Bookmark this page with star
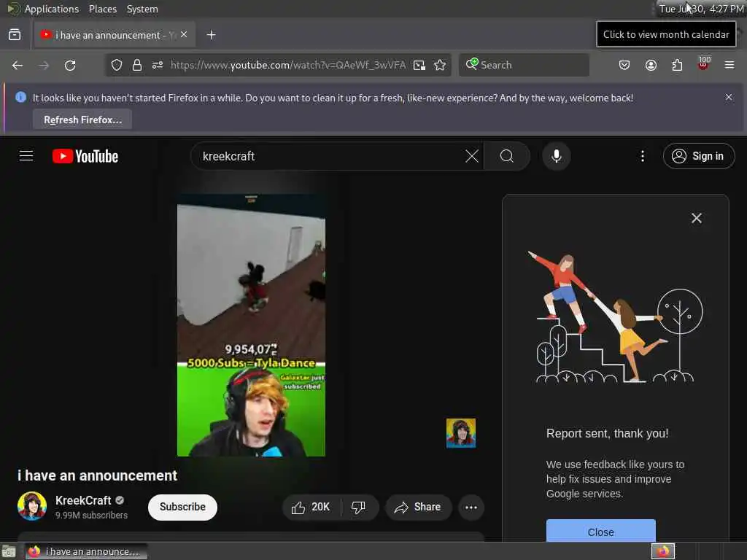The width and height of the screenshot is (747, 560). tap(440, 65)
